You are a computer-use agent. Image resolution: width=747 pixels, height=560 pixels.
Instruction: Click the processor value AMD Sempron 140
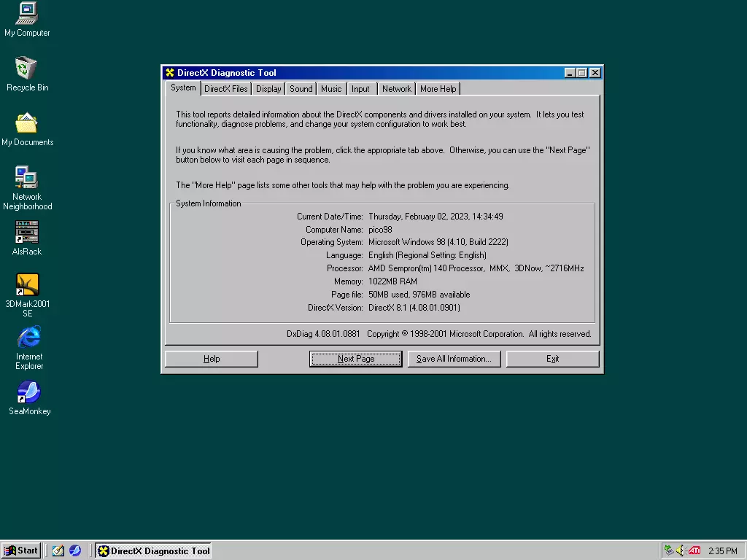pos(476,268)
